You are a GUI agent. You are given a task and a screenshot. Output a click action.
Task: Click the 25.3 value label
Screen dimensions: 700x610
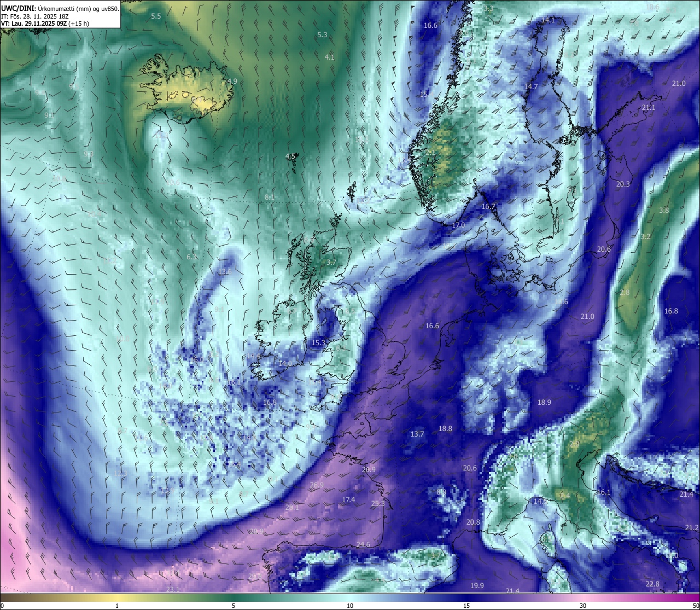point(378,503)
